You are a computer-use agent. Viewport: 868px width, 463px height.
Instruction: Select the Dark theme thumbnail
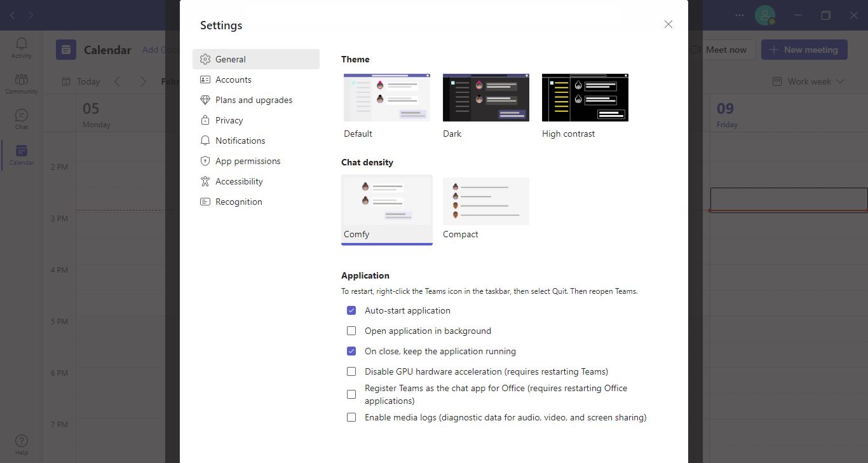tap(486, 97)
